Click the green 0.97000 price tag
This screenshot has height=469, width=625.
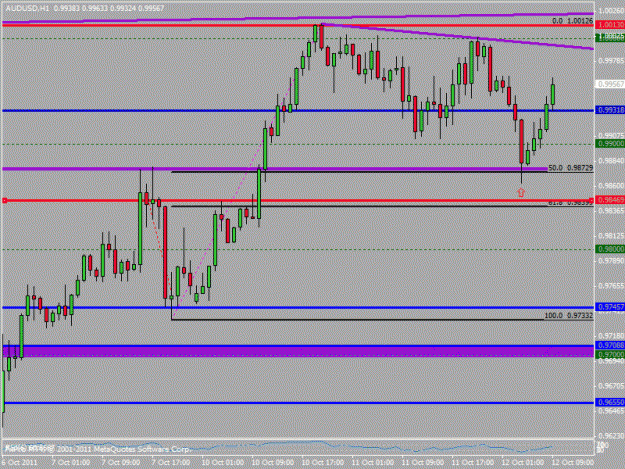pyautogui.click(x=610, y=354)
